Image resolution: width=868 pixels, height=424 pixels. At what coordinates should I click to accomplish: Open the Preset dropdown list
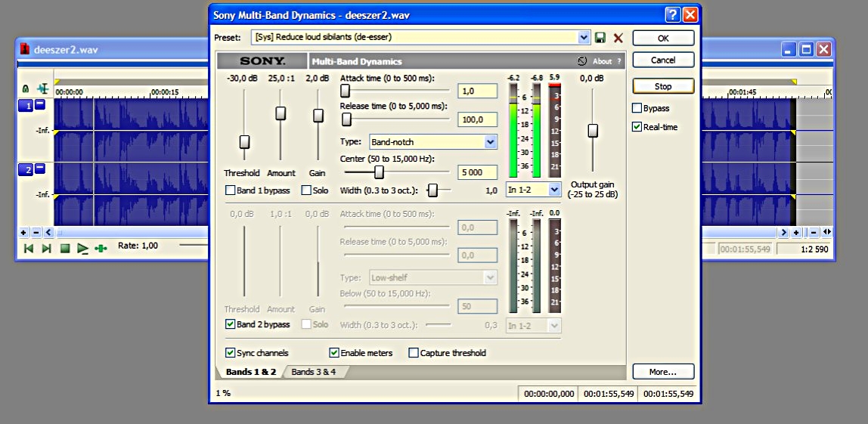click(x=584, y=38)
